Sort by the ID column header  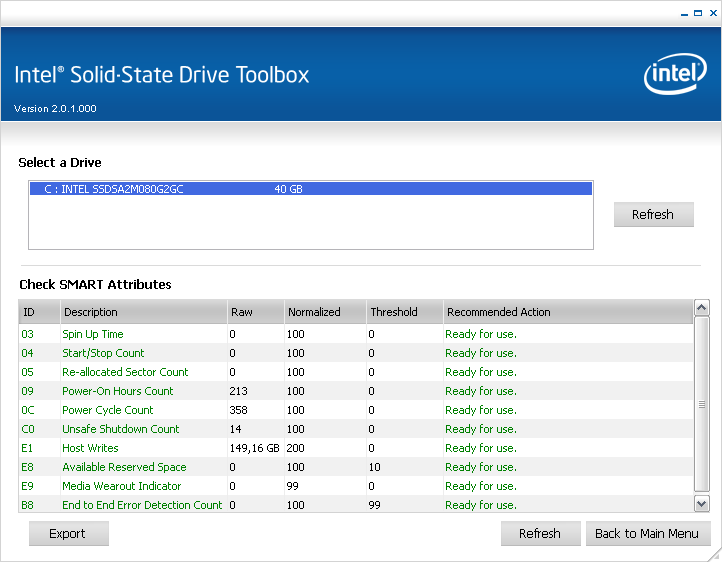39,312
